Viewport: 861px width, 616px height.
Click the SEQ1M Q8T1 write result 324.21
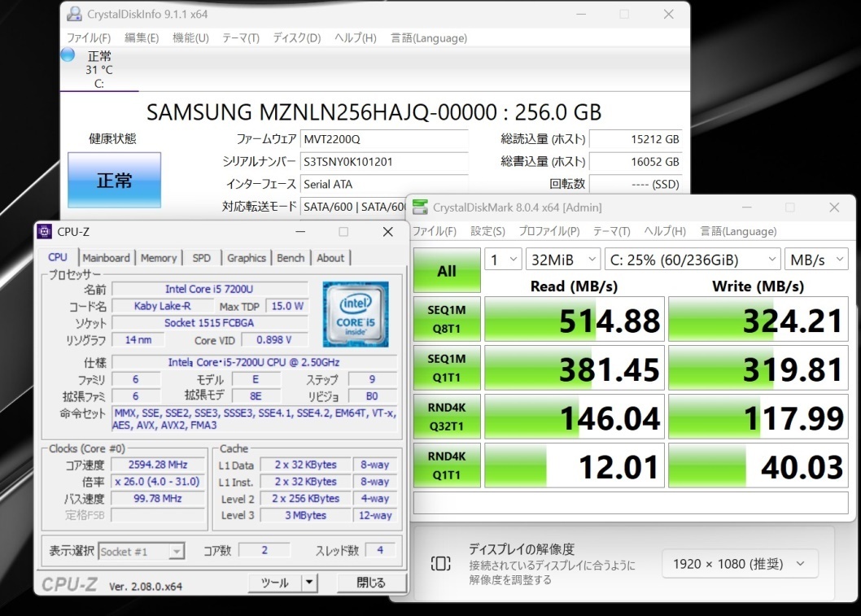(758, 320)
